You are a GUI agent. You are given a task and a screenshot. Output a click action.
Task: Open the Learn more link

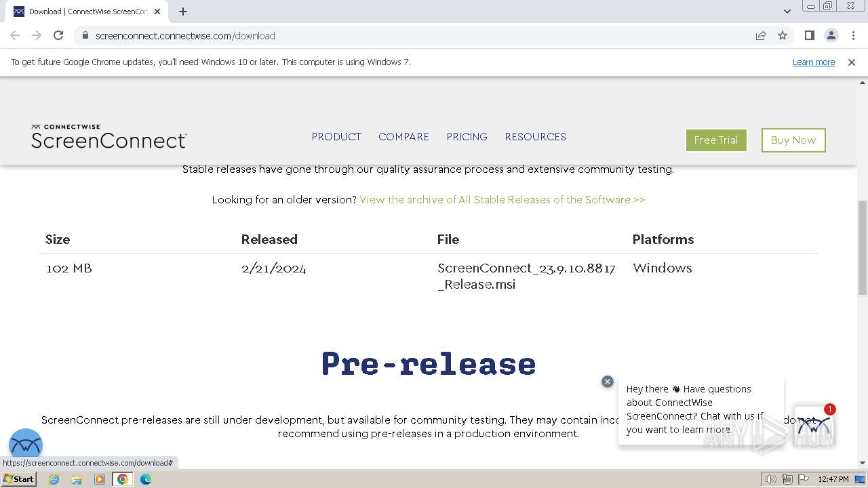pos(814,62)
